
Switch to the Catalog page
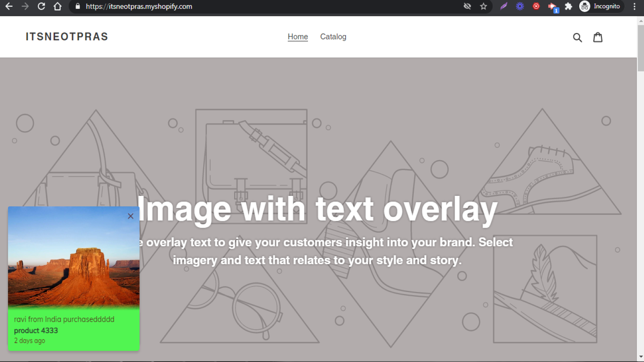333,37
